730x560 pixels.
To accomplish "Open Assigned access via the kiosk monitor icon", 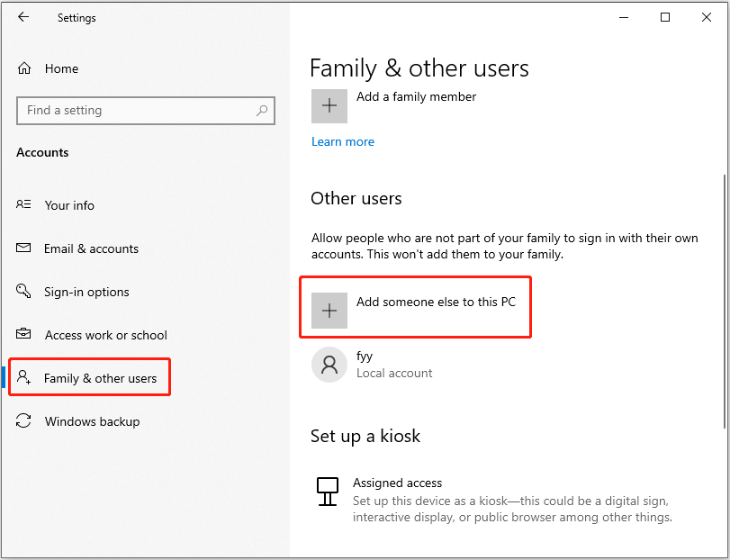I will [x=327, y=492].
